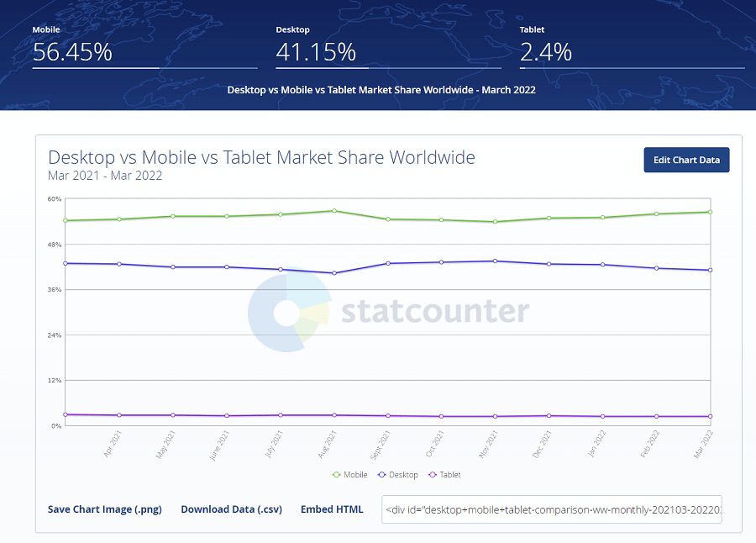
Task: Click the 24% y-axis label
Action: tap(55, 335)
